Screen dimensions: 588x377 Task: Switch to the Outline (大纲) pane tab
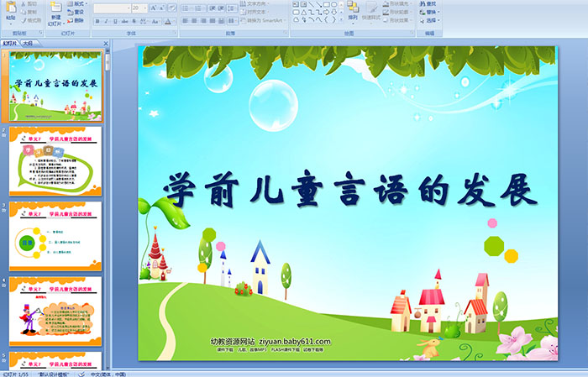(28, 44)
